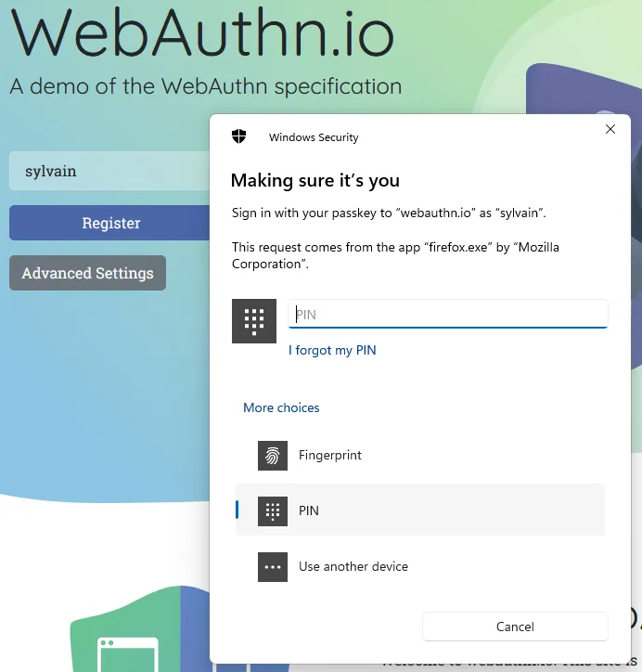
Task: Choose Fingerprint sign-in option
Action: (x=419, y=456)
